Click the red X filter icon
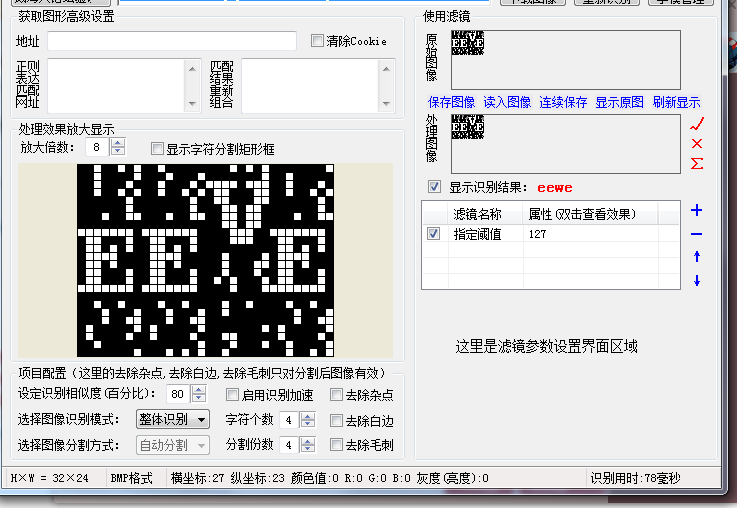 [x=697, y=143]
